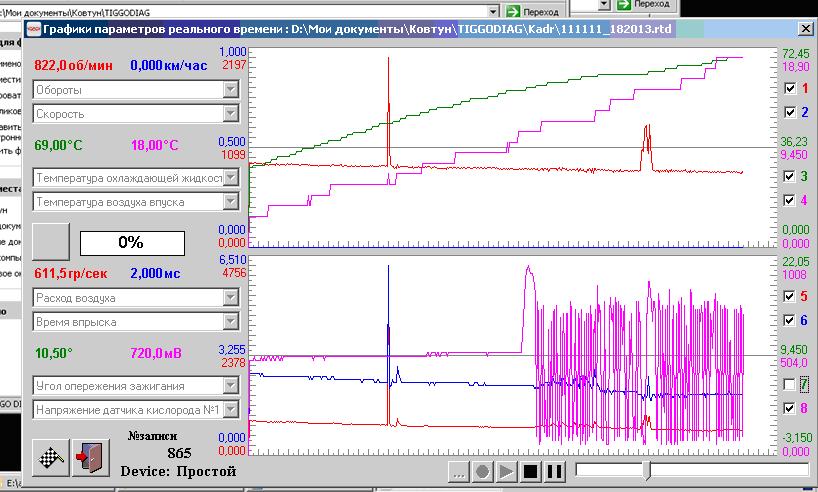Click the pause button
The width and height of the screenshot is (818, 492).
[555, 473]
